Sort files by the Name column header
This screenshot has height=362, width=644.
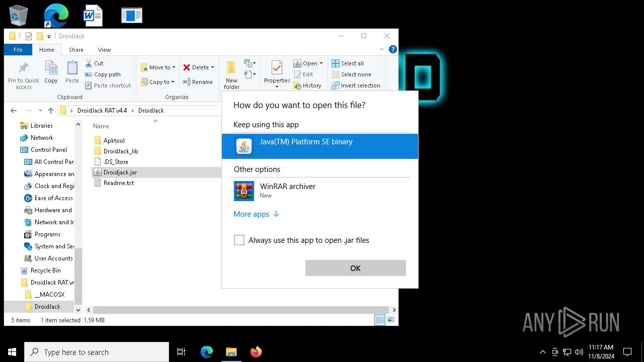pos(101,126)
